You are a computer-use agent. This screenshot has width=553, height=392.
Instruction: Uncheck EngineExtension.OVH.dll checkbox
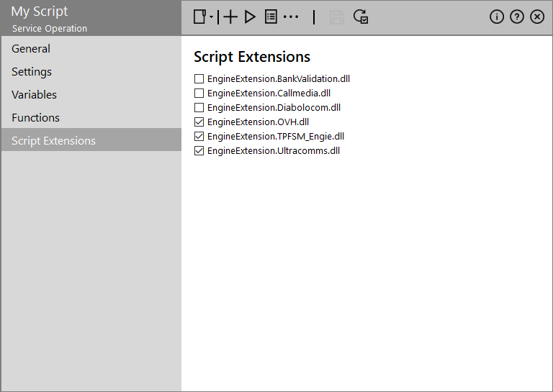click(199, 122)
